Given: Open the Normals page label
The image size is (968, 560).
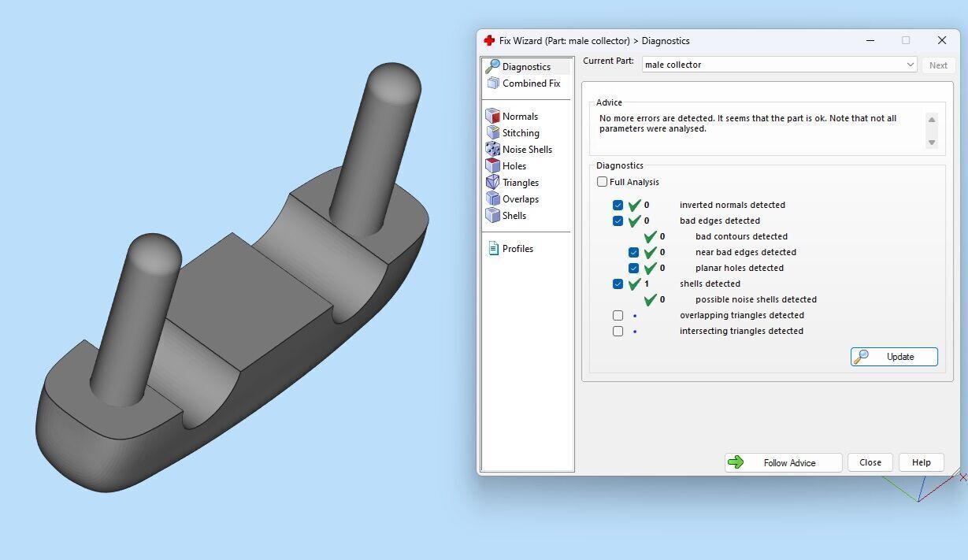Looking at the screenshot, I should [520, 117].
